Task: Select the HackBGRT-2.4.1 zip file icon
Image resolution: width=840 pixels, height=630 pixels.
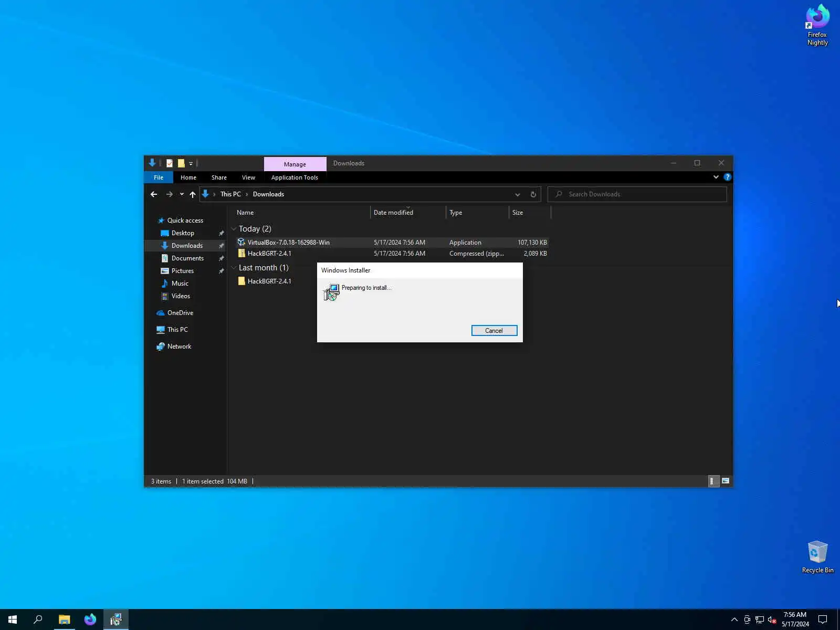Action: tap(241, 253)
